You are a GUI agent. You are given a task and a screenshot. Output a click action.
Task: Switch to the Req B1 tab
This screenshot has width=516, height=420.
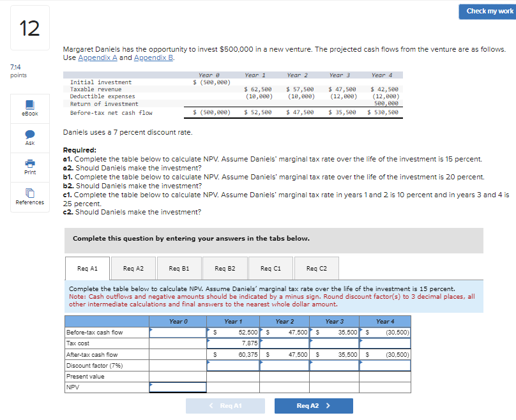[x=179, y=268]
